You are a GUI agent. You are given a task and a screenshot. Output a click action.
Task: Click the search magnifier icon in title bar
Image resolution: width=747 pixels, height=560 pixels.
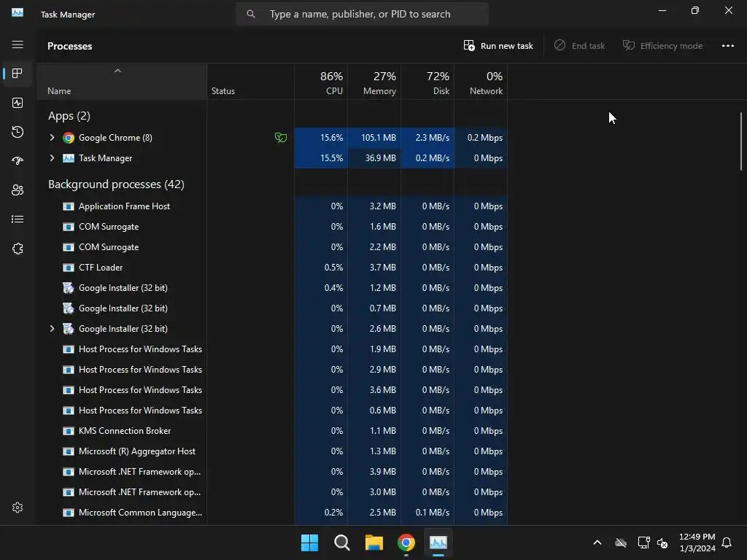(251, 14)
